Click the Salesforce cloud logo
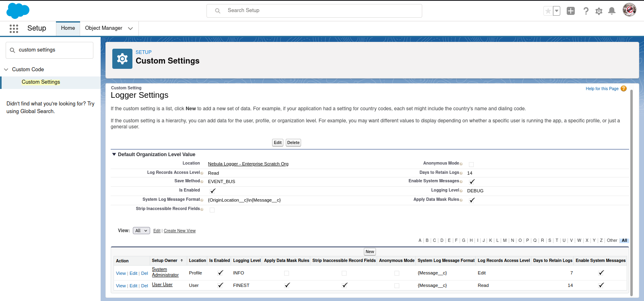The width and height of the screenshot is (644, 301). (18, 10)
